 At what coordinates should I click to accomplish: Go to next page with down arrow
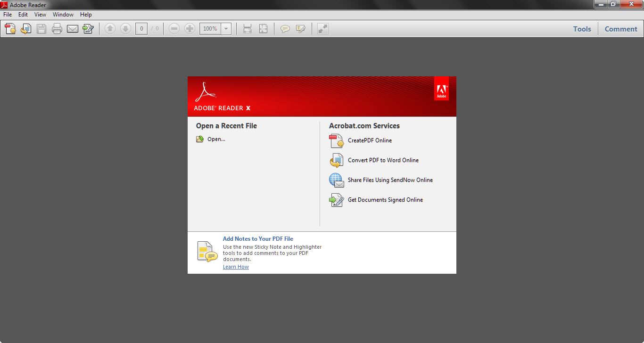(125, 29)
